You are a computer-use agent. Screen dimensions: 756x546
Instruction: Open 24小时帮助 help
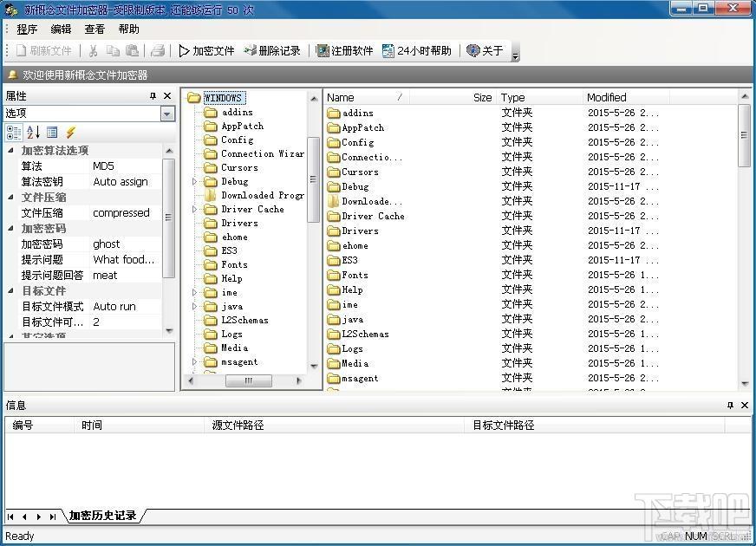point(417,50)
